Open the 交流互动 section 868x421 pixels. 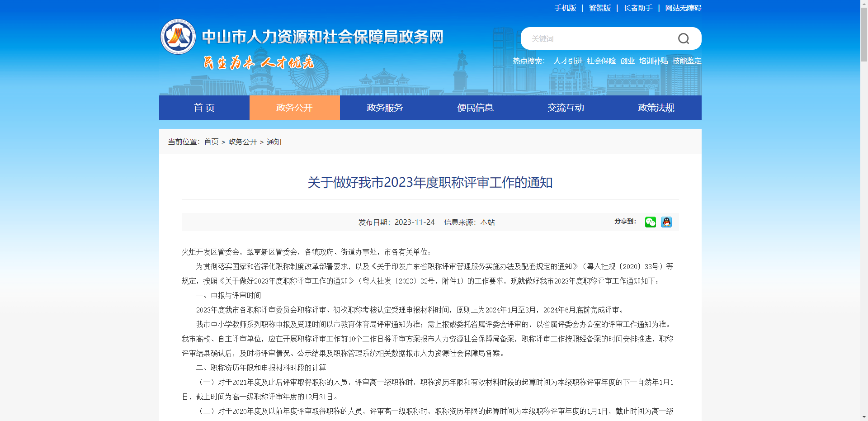[x=566, y=108]
